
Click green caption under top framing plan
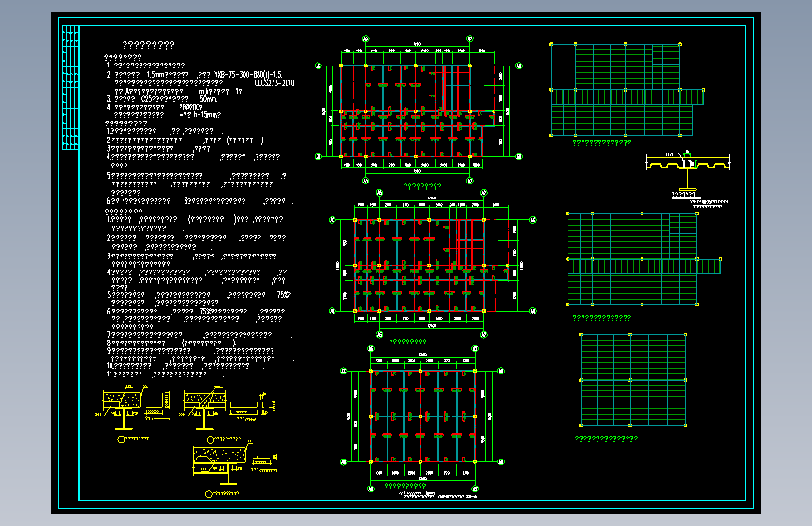coord(422,186)
